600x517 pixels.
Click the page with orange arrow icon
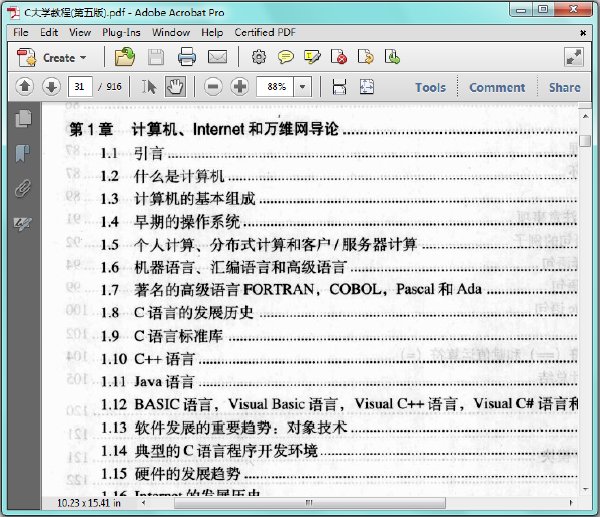365,57
